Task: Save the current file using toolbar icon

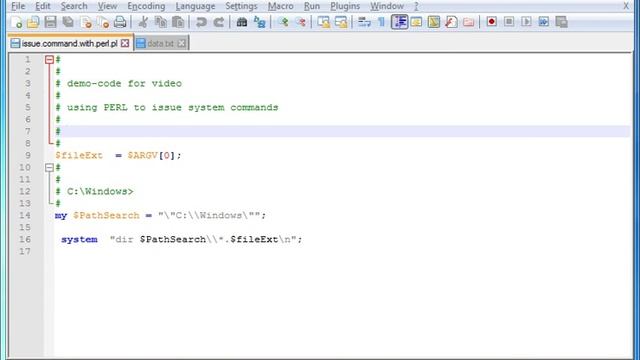Action: click(50, 22)
